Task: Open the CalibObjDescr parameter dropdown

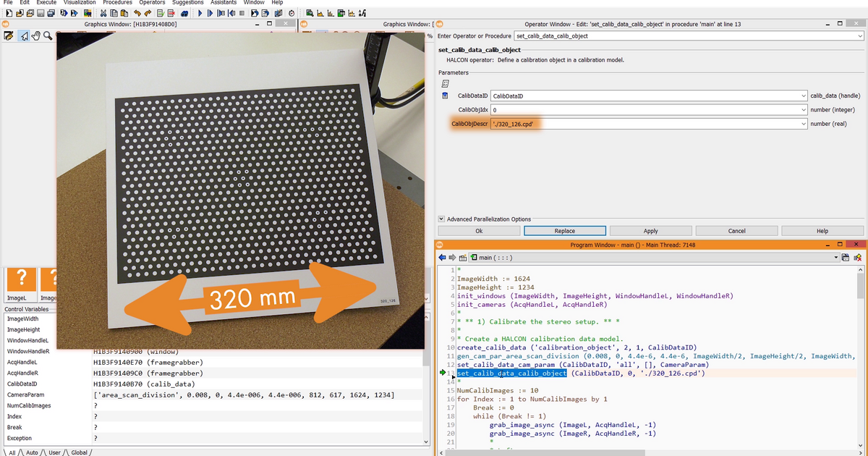Action: pos(804,124)
